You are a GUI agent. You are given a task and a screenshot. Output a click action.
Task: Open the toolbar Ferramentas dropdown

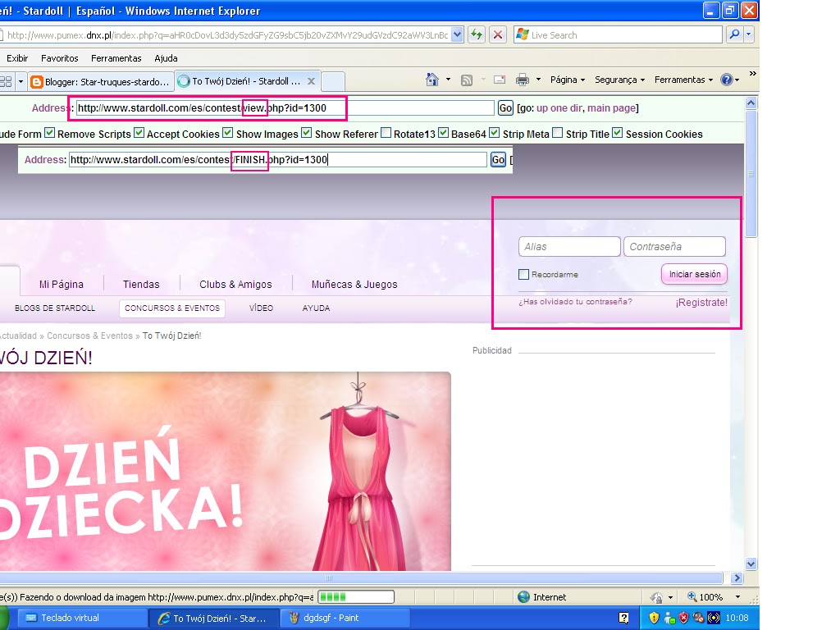click(683, 80)
